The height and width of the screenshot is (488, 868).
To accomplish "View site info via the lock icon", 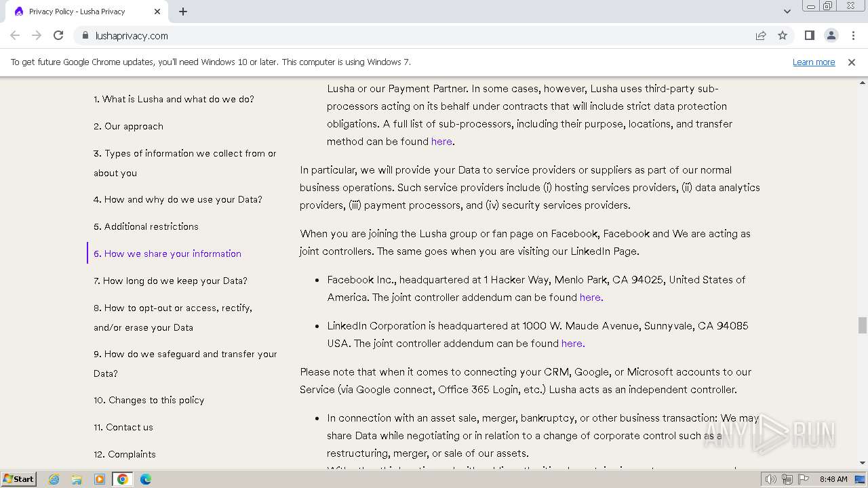I will pyautogui.click(x=85, y=35).
